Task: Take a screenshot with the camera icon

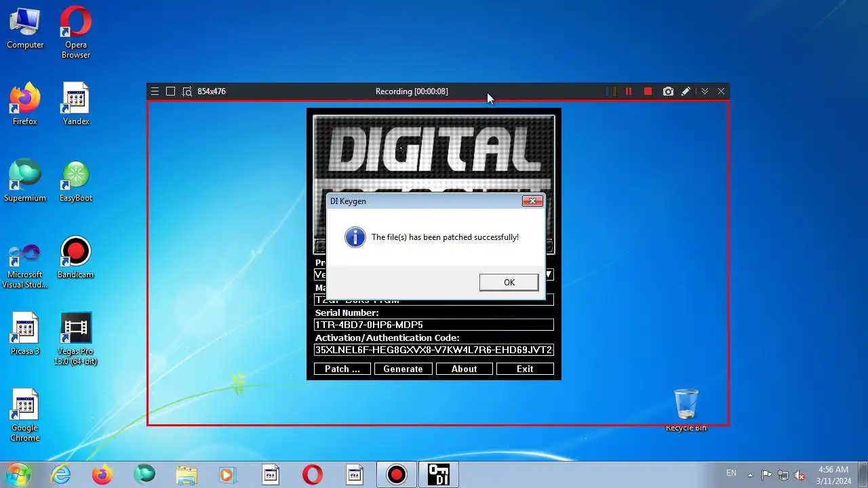Action: [668, 91]
